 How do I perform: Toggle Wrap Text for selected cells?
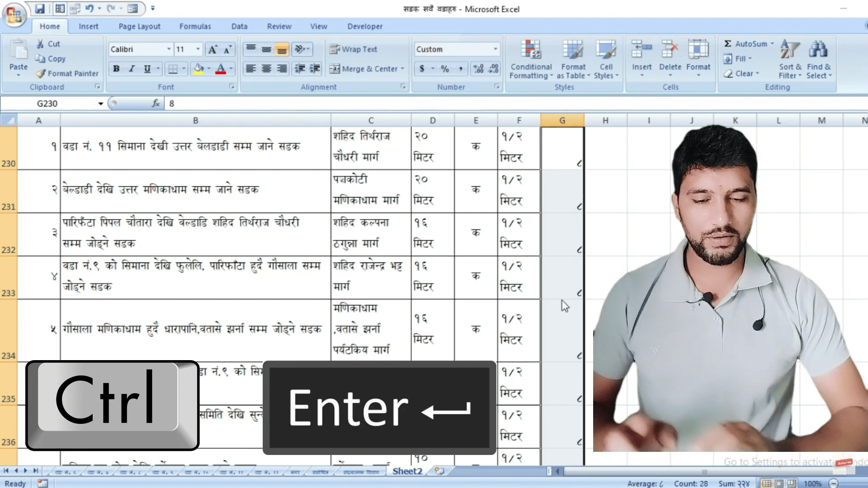354,49
